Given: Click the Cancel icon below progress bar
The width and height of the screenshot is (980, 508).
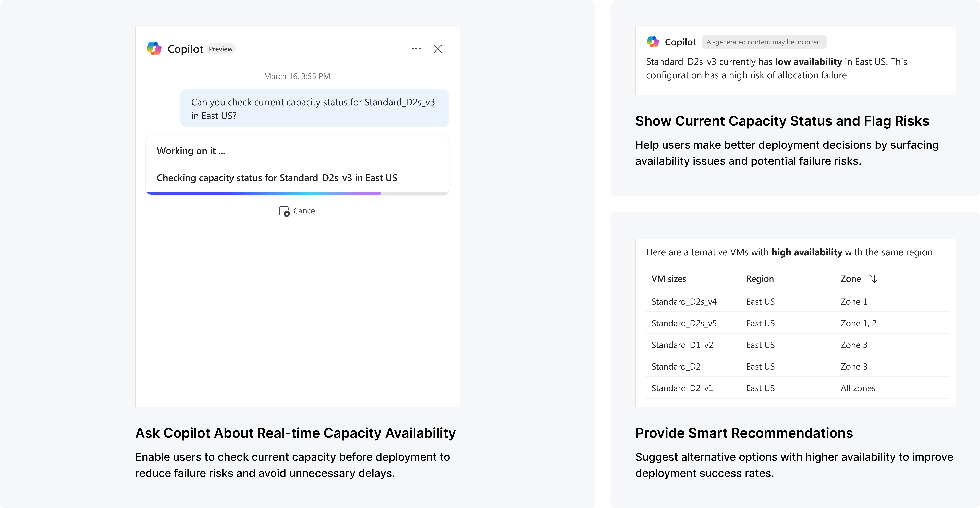Looking at the screenshot, I should pos(284,211).
